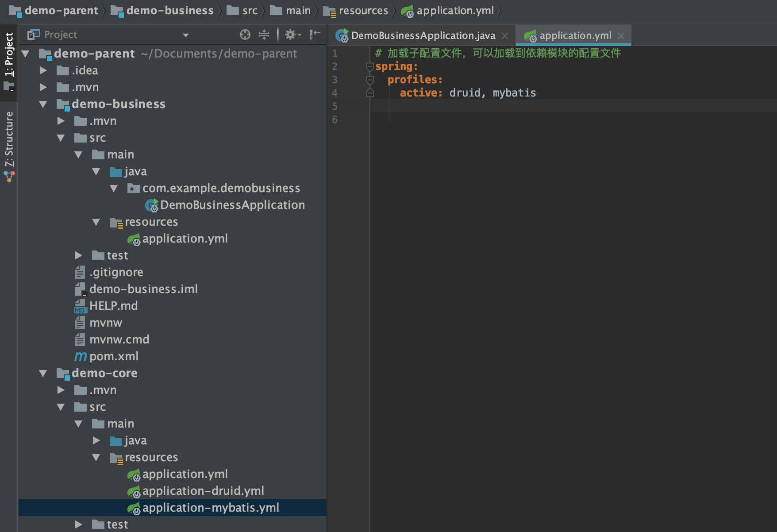Click line number 6 in the gutter
This screenshot has height=532, width=777.
point(335,120)
